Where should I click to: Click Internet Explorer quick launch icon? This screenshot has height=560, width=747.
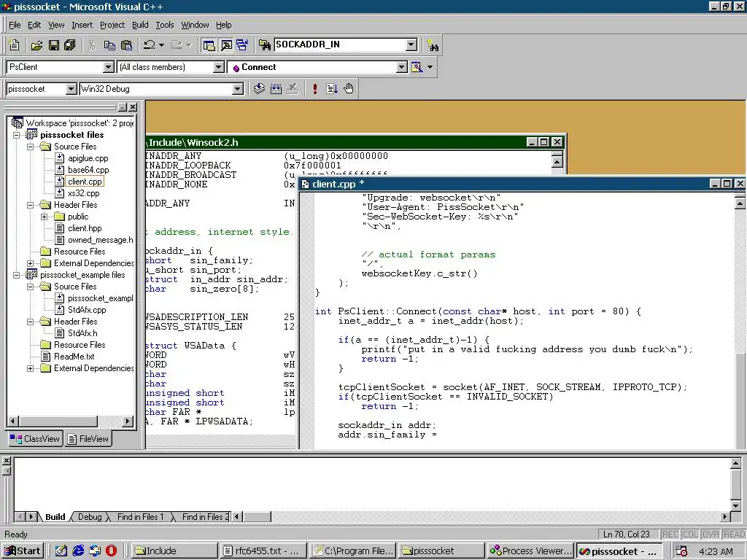click(78, 551)
